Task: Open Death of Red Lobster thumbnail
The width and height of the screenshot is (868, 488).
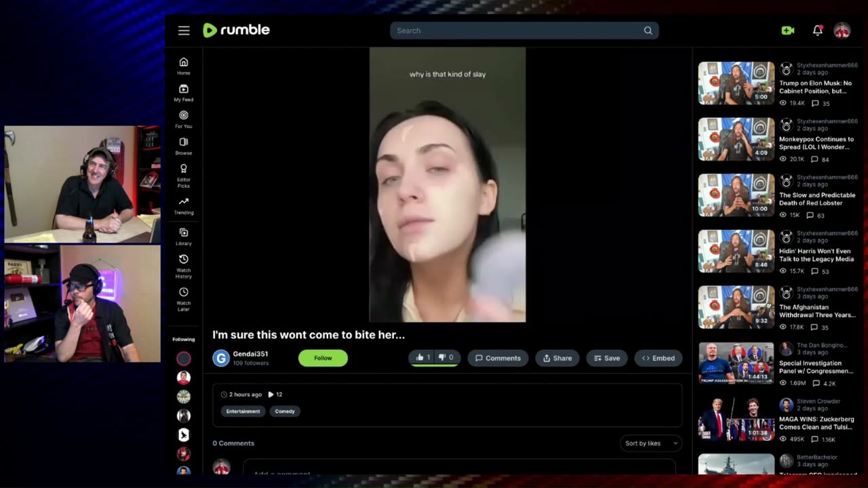Action: [736, 195]
